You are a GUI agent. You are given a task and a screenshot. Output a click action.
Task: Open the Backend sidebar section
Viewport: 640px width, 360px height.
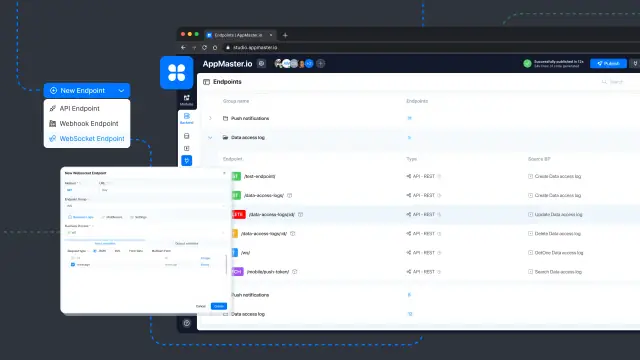(187, 118)
